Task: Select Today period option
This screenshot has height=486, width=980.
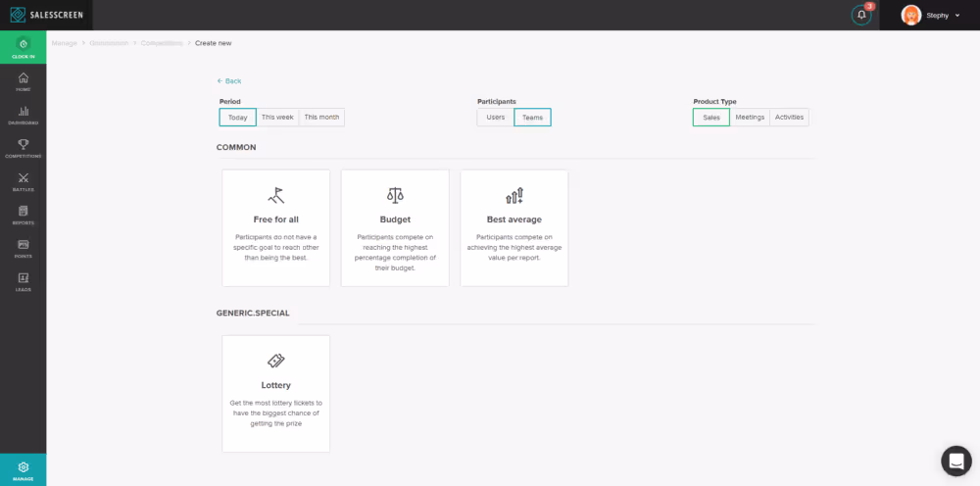Action: pyautogui.click(x=237, y=118)
